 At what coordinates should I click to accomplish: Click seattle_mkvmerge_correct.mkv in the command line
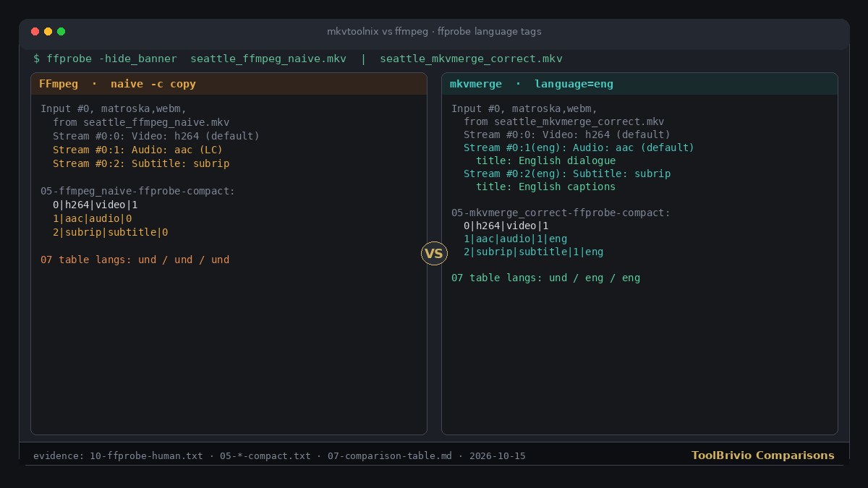tap(471, 59)
